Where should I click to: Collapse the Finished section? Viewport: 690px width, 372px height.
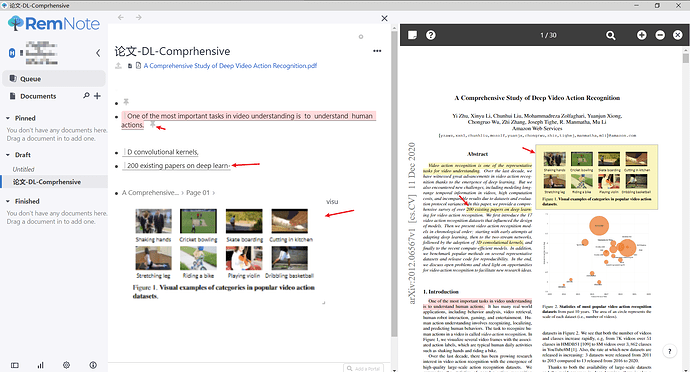7,201
